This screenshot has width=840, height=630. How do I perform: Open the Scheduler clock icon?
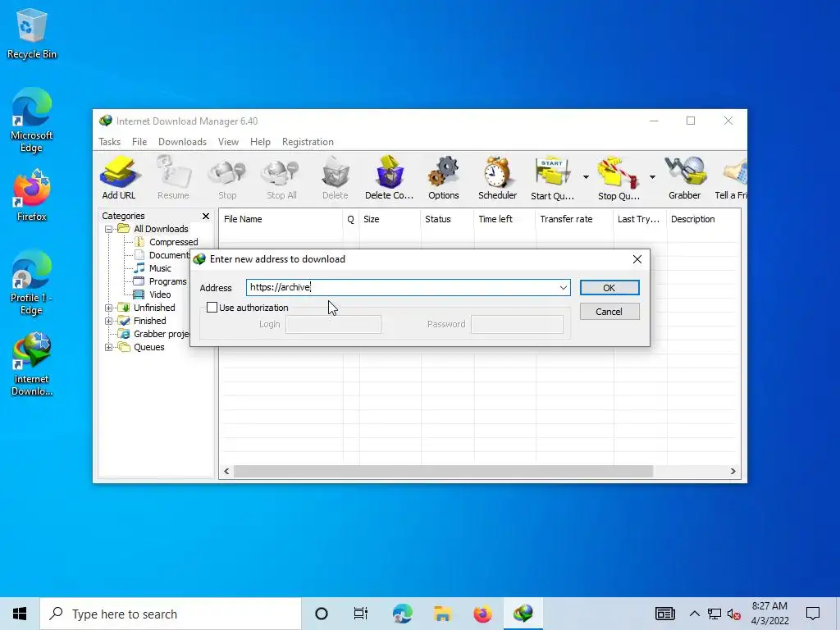(498, 178)
